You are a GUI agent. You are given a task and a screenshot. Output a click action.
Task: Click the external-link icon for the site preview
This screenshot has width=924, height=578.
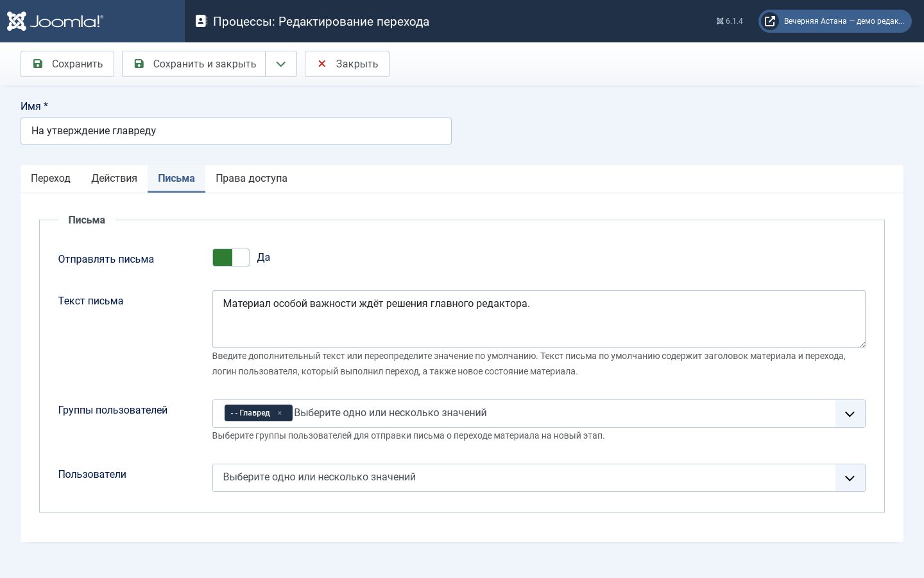pos(770,21)
